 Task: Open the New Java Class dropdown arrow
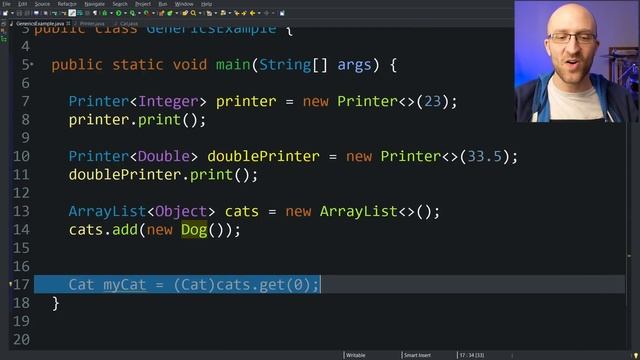[x=177, y=13]
